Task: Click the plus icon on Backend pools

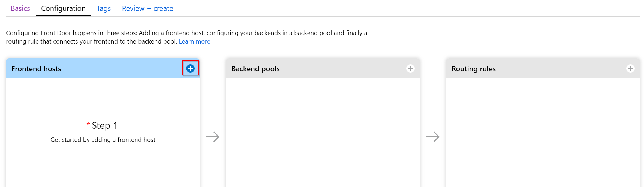Action: point(410,68)
